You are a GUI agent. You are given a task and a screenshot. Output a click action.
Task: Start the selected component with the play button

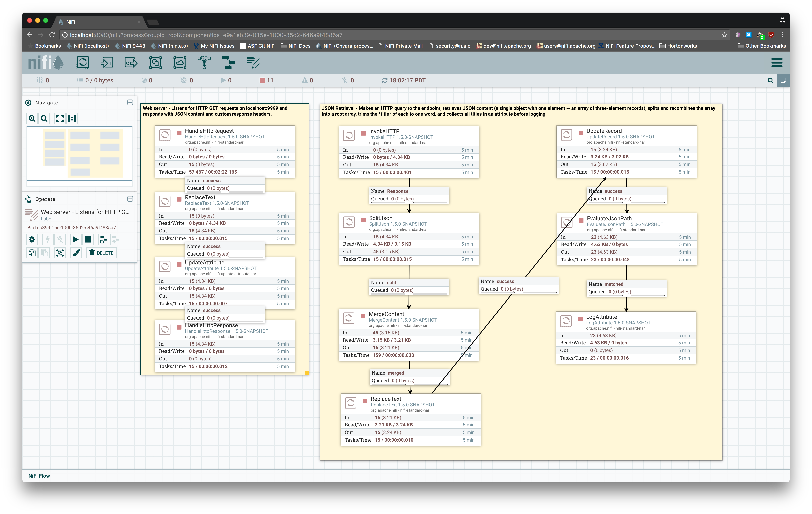(x=76, y=239)
